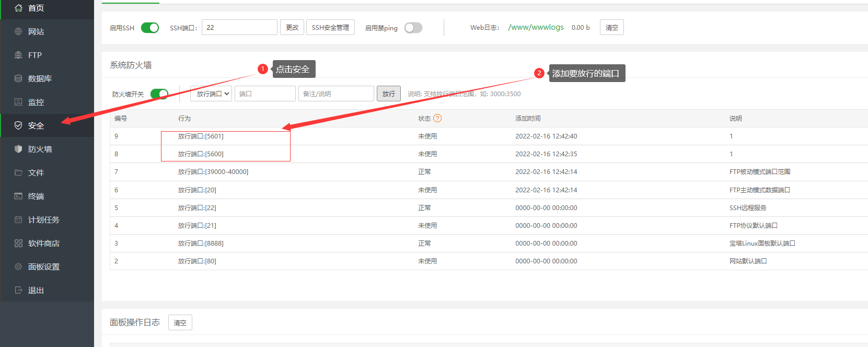Screen dimensions: 868x347
Task: Clear 面板操作日志 with the 清空 button
Action: click(180, 322)
